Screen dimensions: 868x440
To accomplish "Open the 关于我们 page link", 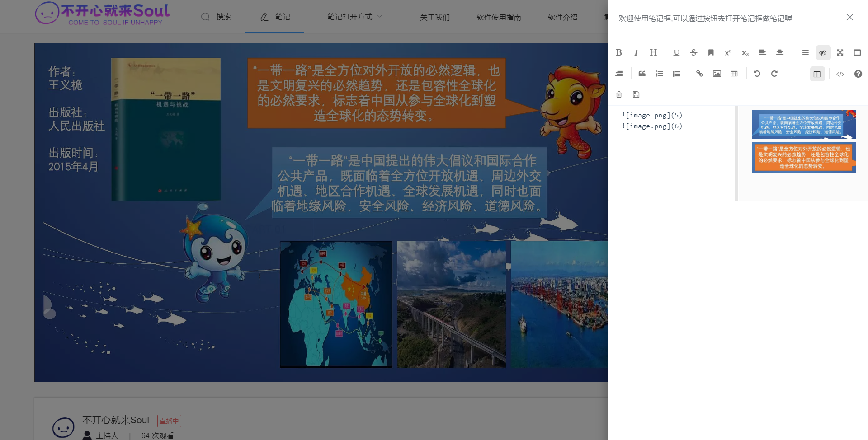I will click(x=434, y=17).
